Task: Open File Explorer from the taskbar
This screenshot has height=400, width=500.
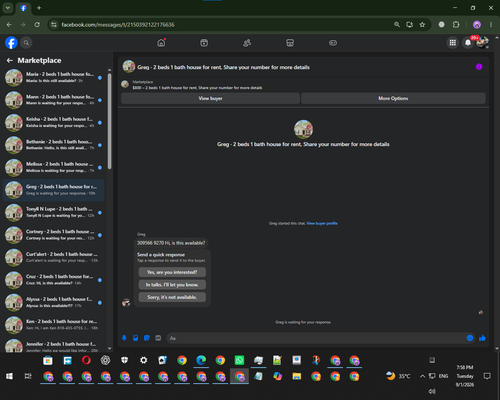Action: pos(297,376)
